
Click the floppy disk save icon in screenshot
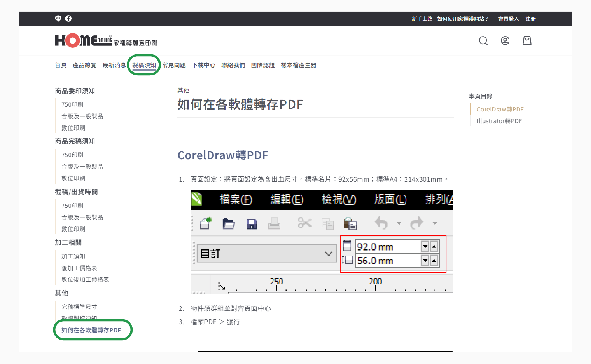[252, 224]
